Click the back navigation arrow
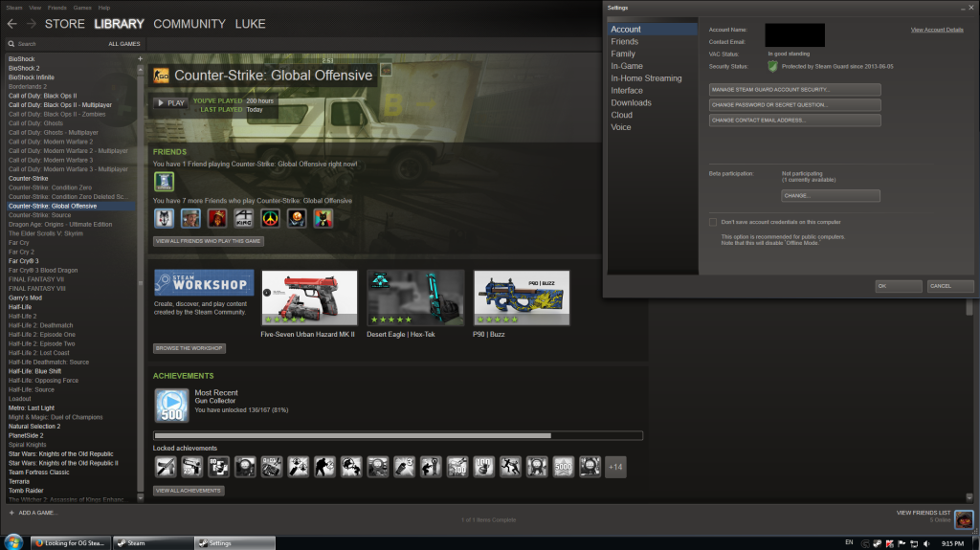Image resolution: width=980 pixels, height=550 pixels. (x=12, y=24)
